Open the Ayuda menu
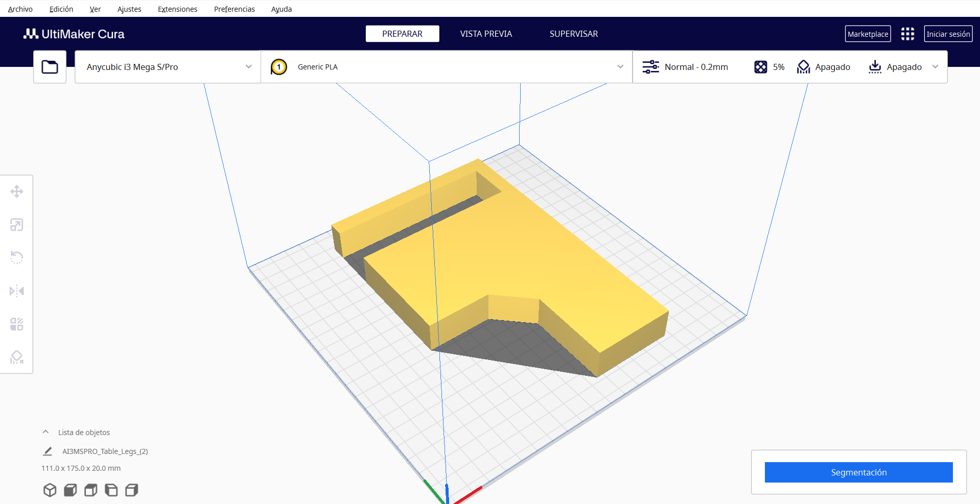The width and height of the screenshot is (980, 504). pyautogui.click(x=282, y=9)
